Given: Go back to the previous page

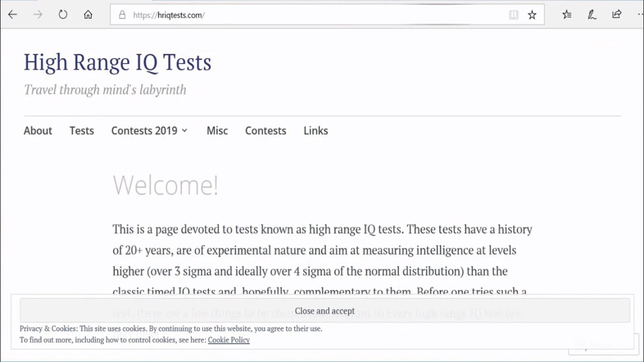Looking at the screenshot, I should tap(13, 15).
